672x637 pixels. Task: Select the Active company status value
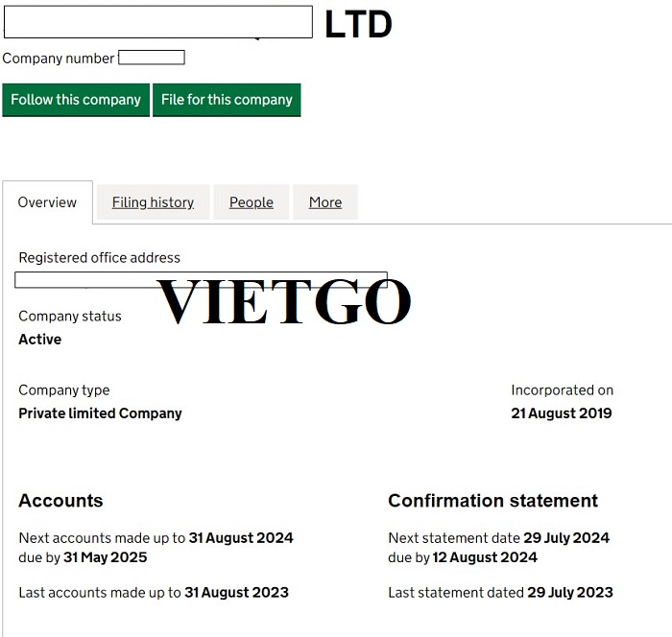[x=40, y=340]
